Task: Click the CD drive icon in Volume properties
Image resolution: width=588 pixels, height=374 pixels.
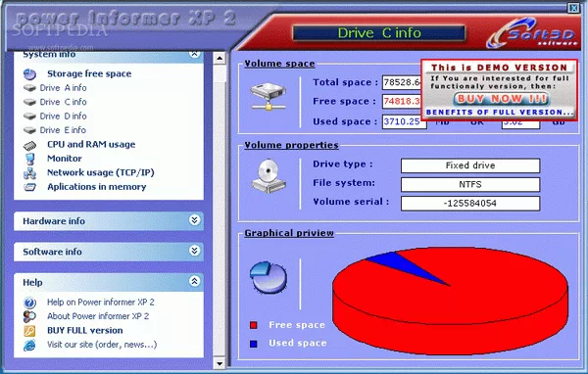Action: [x=269, y=176]
